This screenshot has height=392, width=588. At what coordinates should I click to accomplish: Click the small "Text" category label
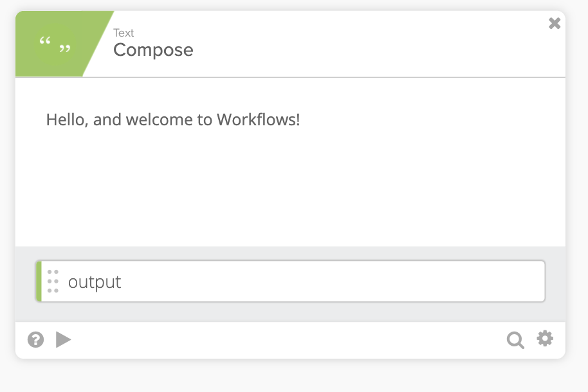click(124, 33)
